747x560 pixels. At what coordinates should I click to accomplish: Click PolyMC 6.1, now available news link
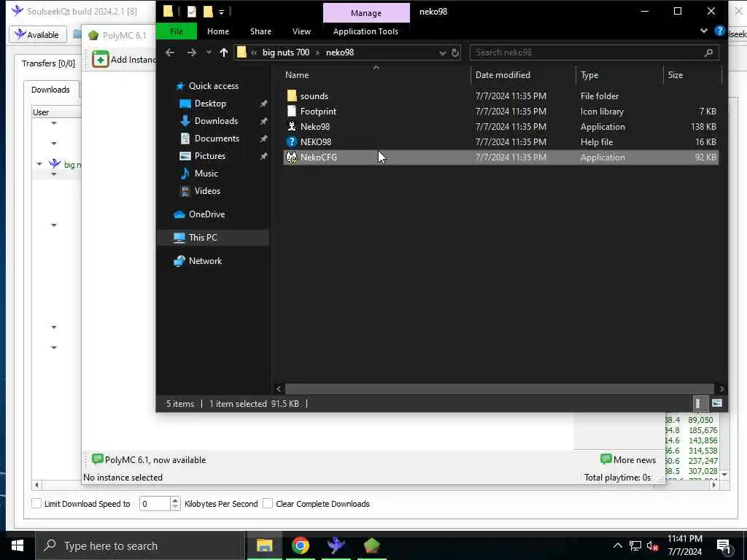(x=149, y=459)
